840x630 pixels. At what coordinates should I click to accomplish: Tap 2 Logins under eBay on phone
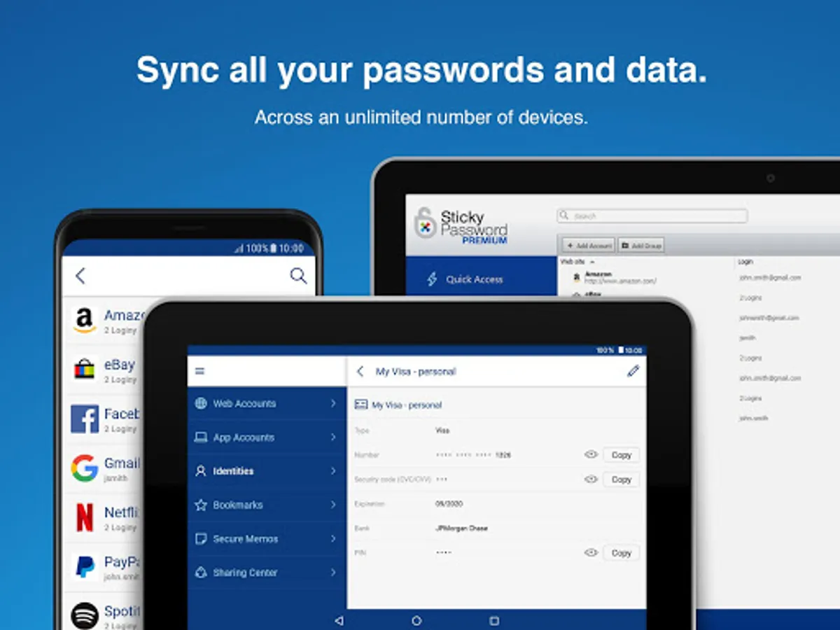click(120, 380)
